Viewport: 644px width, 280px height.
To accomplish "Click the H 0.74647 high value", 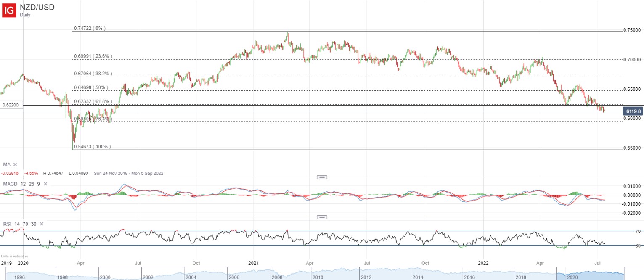I will pos(53,173).
